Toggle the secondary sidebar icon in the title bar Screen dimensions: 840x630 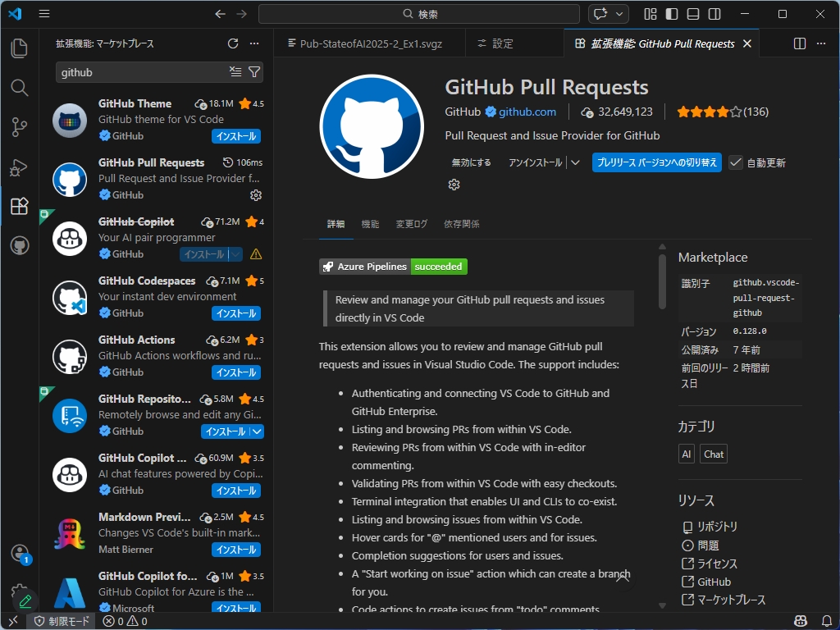713,14
